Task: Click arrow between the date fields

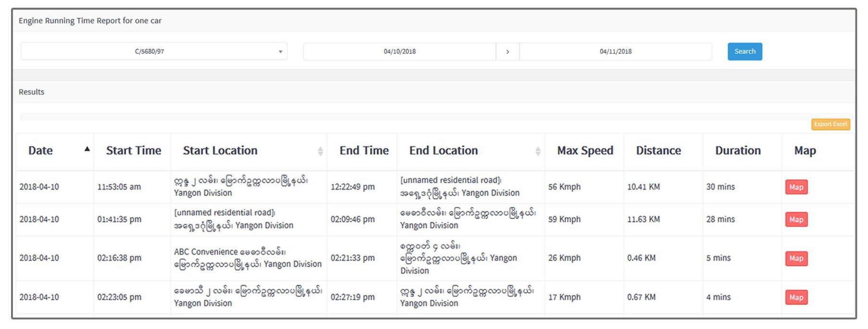Action: click(x=508, y=51)
